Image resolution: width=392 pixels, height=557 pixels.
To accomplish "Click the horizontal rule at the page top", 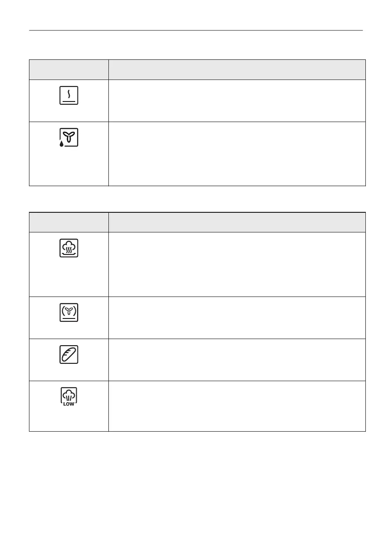I will 196,31.
